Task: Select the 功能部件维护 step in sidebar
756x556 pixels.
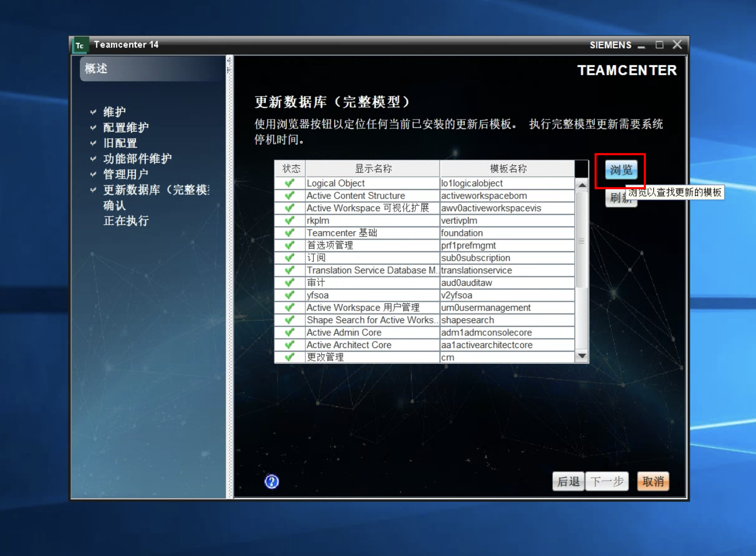Action: click(x=137, y=158)
